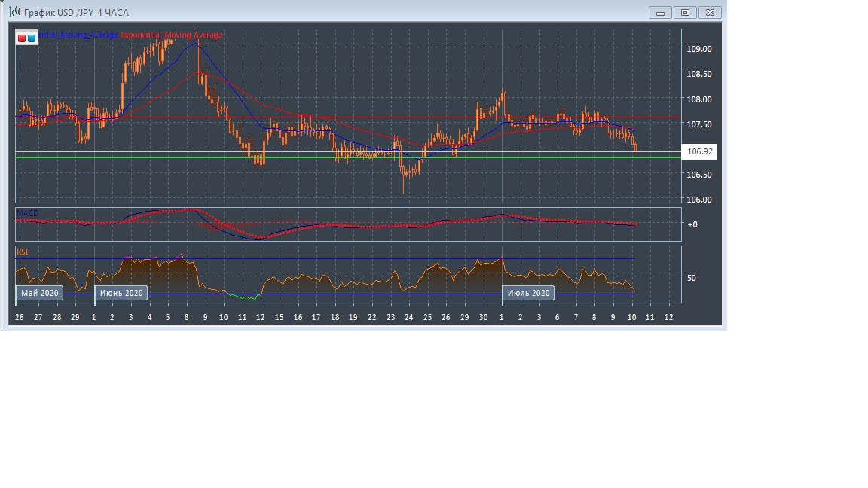
Task: Click the Май 2020 month marker
Action: coord(40,293)
